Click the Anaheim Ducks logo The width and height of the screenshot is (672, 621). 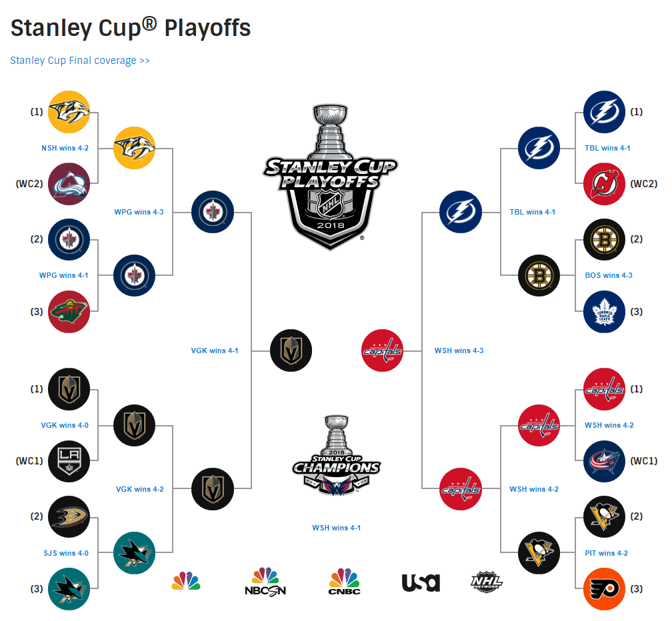[x=69, y=516]
